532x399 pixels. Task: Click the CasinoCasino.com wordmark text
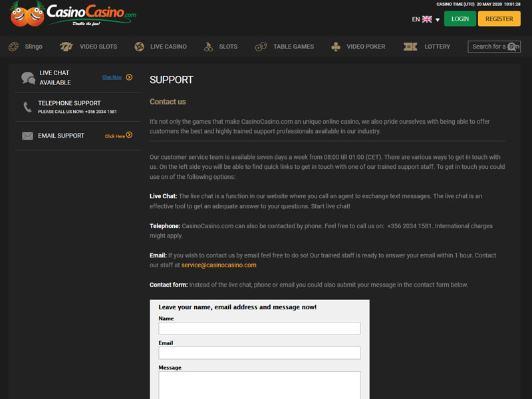coord(92,13)
